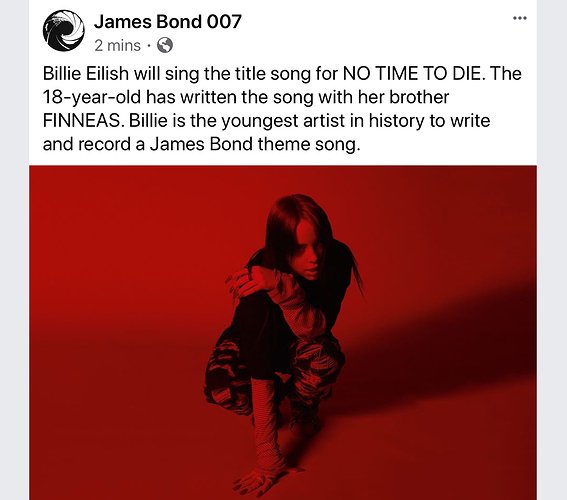Screen dimensions: 567x500
Task: Click the words Billie Eilish in post text
Action: point(86,74)
